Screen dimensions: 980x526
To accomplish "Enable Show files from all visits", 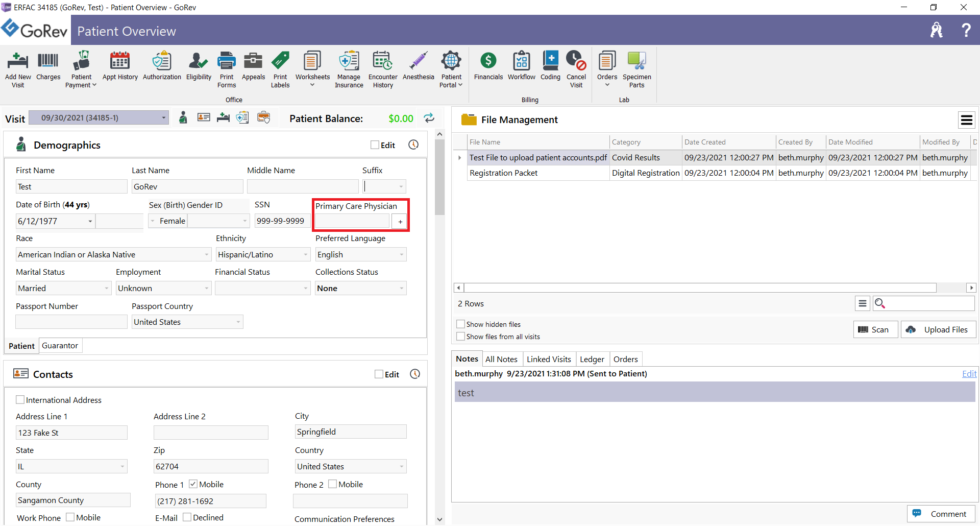I will [x=460, y=336].
